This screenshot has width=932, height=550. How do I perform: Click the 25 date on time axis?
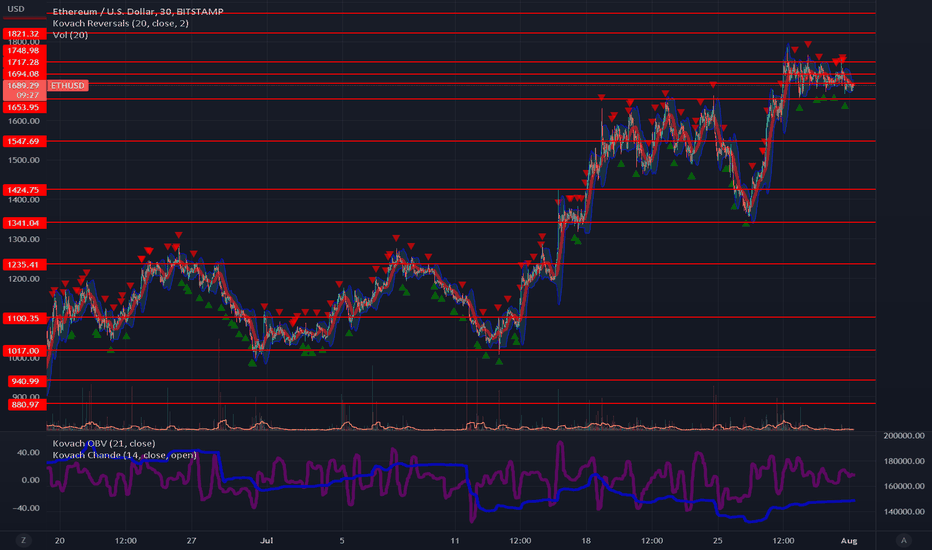pos(717,540)
